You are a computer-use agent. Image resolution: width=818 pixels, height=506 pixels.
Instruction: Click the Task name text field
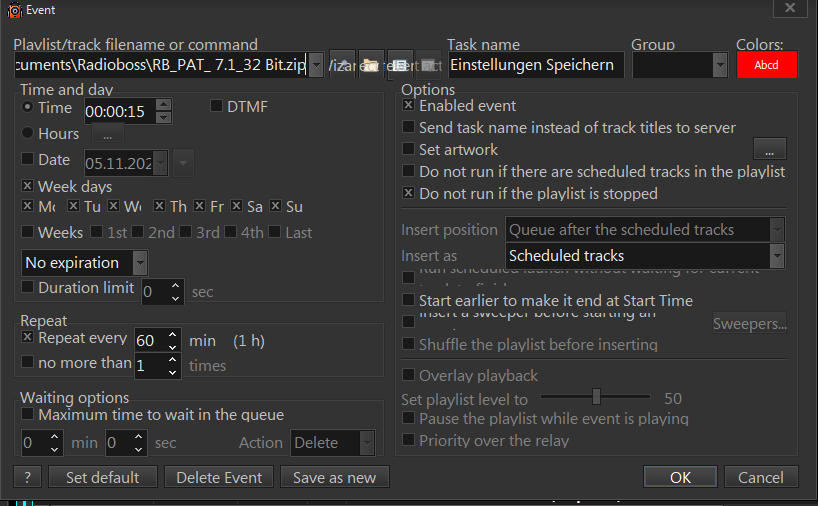(x=536, y=65)
